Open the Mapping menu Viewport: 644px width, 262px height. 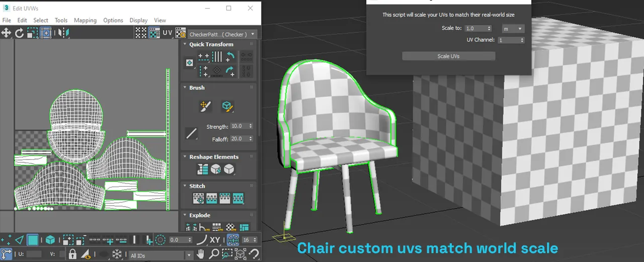[x=85, y=20]
